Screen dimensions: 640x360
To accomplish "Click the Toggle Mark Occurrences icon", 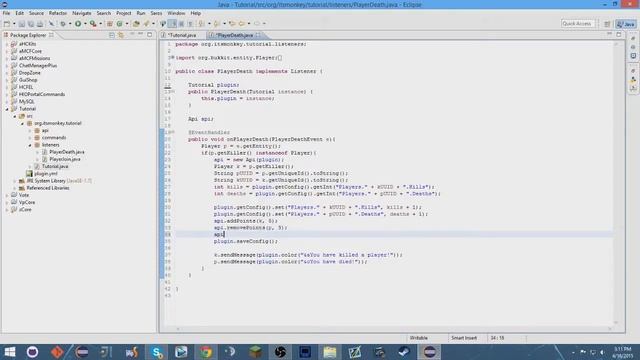I will click(173, 24).
